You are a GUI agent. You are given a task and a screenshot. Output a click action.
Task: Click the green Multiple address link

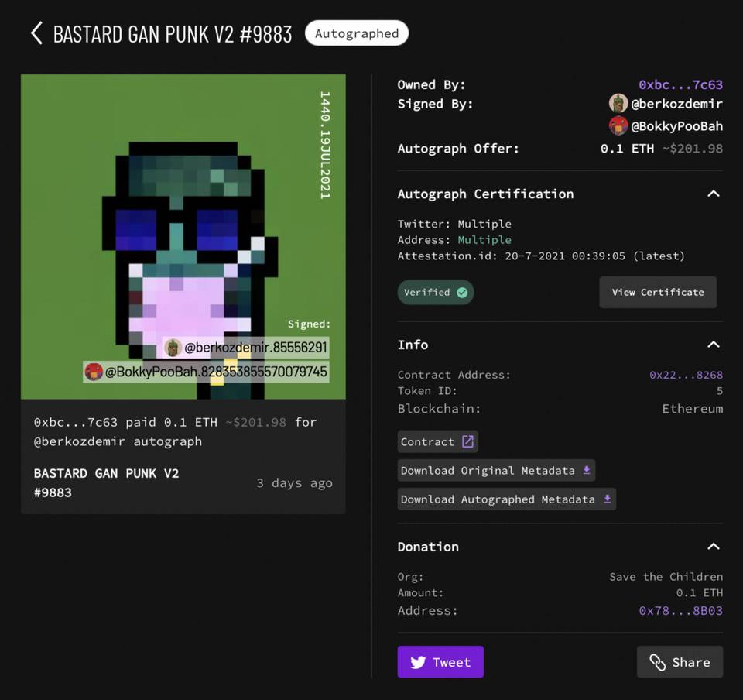(484, 240)
